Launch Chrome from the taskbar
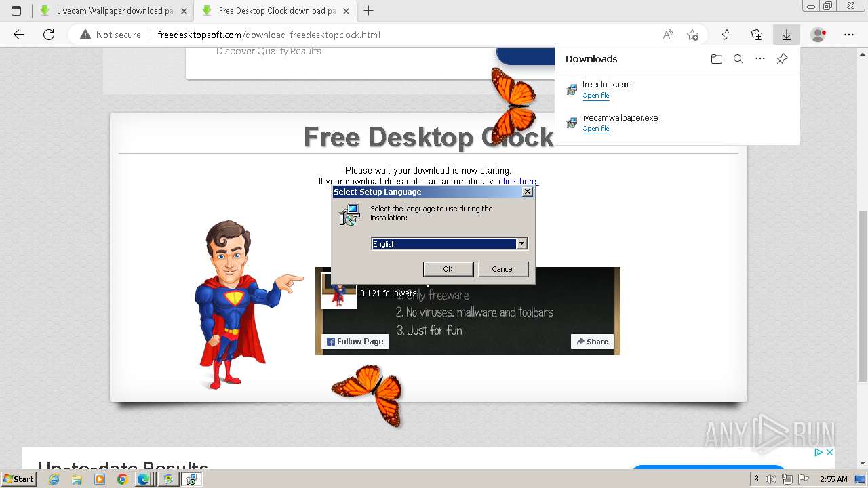Screen dimensions: 868x488 tap(122, 479)
